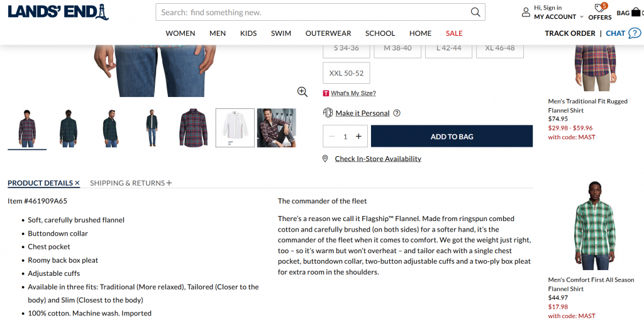Click the Check In-Store Availability link

[x=378, y=159]
